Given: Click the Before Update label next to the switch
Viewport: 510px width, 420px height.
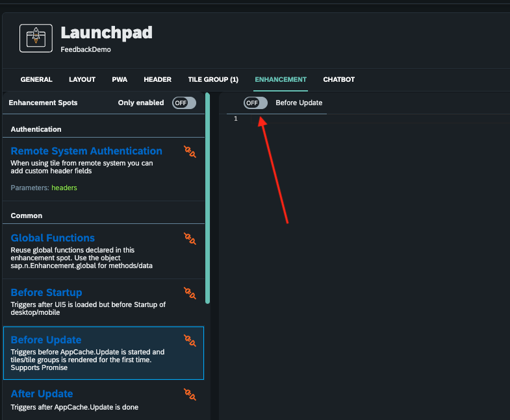Looking at the screenshot, I should pos(300,103).
